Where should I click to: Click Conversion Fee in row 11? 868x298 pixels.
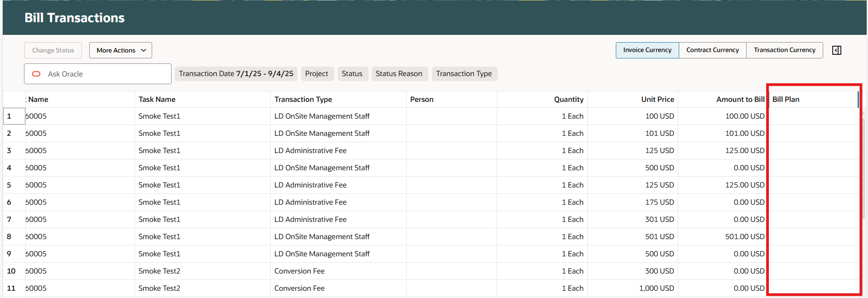click(x=299, y=288)
